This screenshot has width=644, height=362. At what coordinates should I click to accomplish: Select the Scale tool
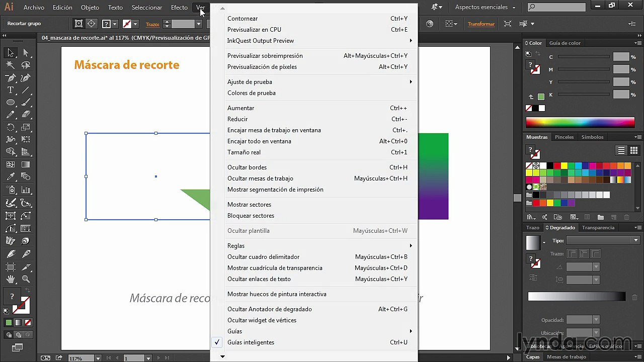pyautogui.click(x=26, y=128)
